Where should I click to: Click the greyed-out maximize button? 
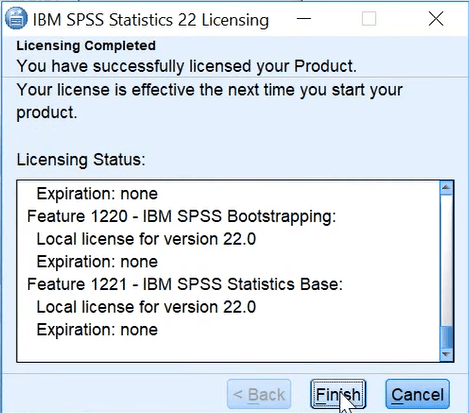pyautogui.click(x=369, y=19)
